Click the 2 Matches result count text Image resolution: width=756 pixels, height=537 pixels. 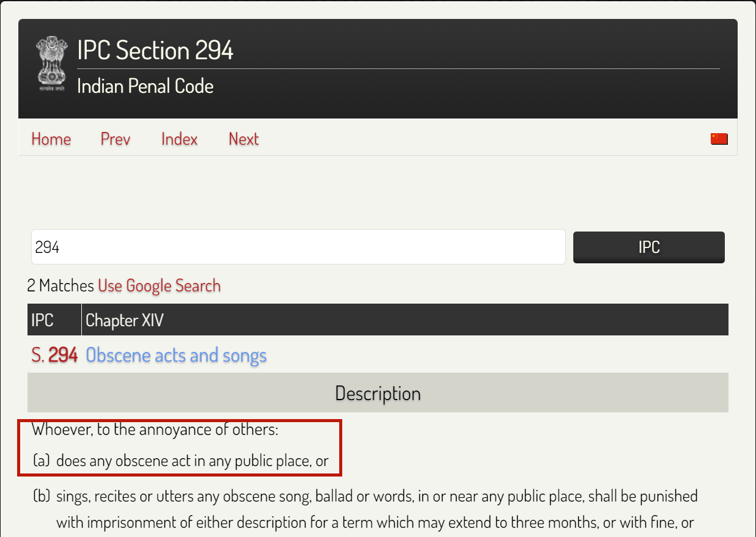point(61,286)
